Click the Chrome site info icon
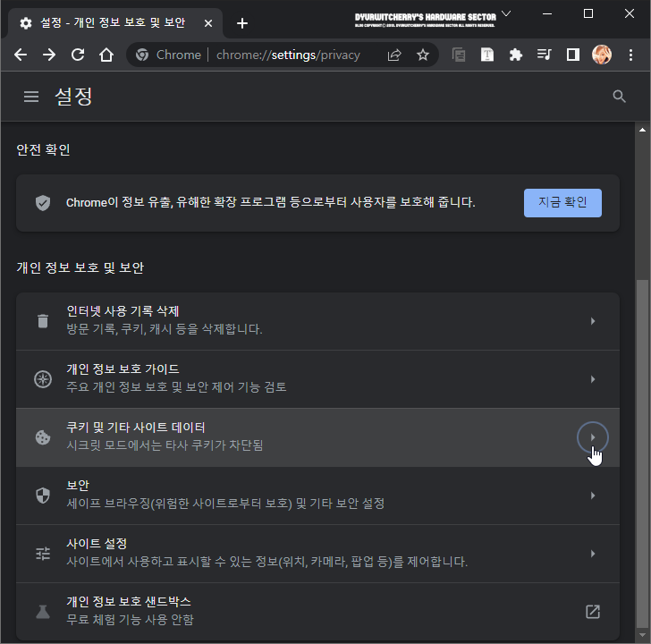The width and height of the screenshot is (651, 644). point(142,55)
